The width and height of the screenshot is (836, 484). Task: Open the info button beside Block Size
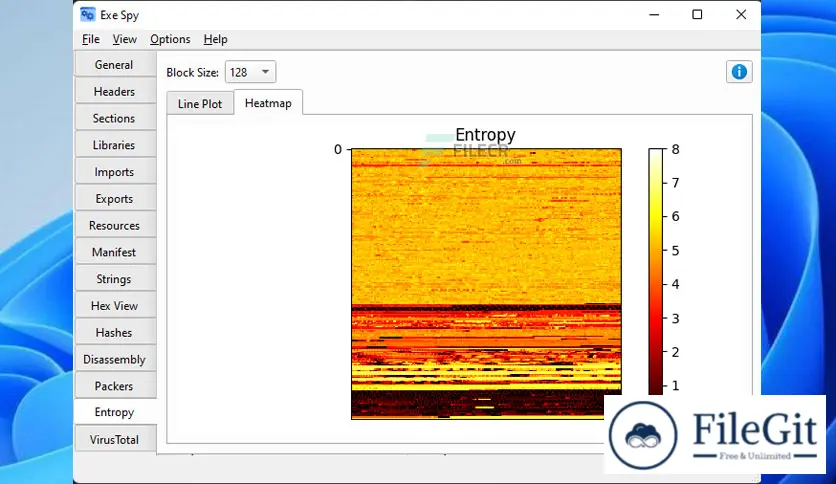coord(739,72)
